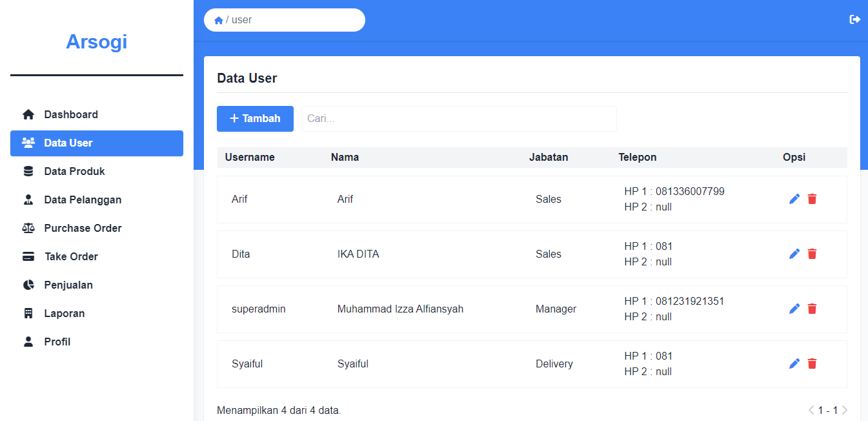The width and height of the screenshot is (868, 421).
Task: Delete user Syaiful with trash icon
Action: pyautogui.click(x=812, y=364)
